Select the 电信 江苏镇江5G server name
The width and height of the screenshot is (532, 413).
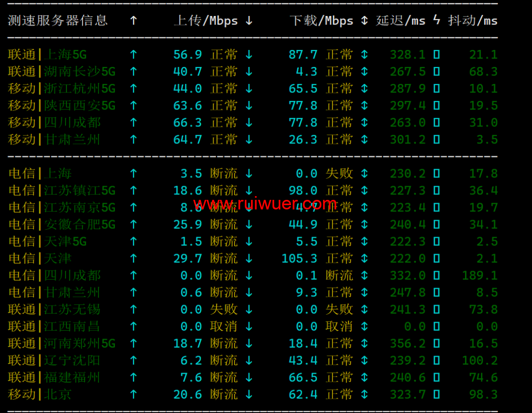tap(62, 191)
